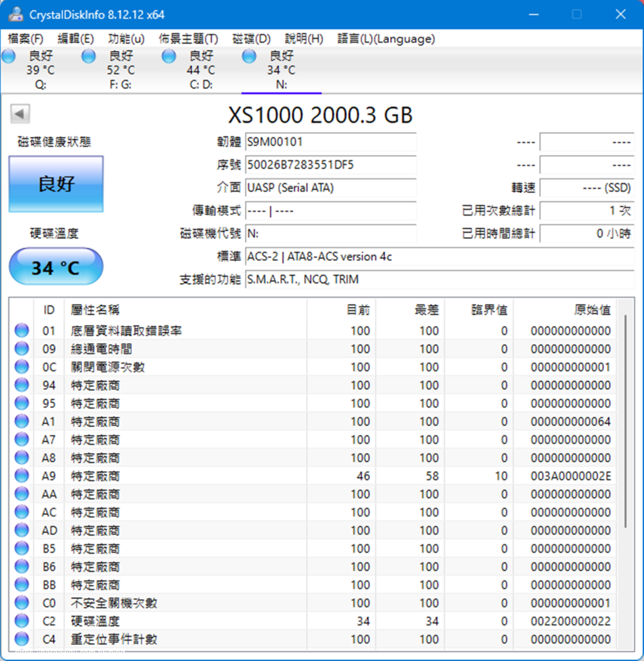
Task: Select disk Q: at 39 °C
Action: pos(41,70)
